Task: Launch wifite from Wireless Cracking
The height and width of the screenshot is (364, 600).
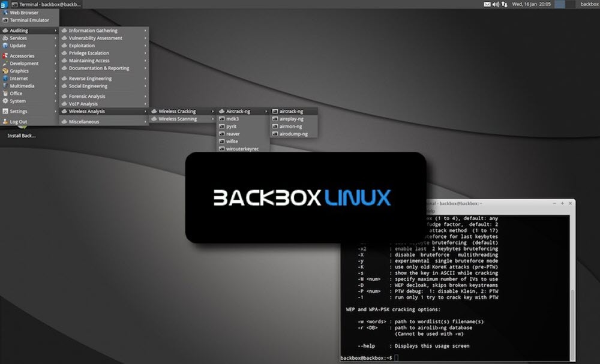Action: click(x=244, y=142)
